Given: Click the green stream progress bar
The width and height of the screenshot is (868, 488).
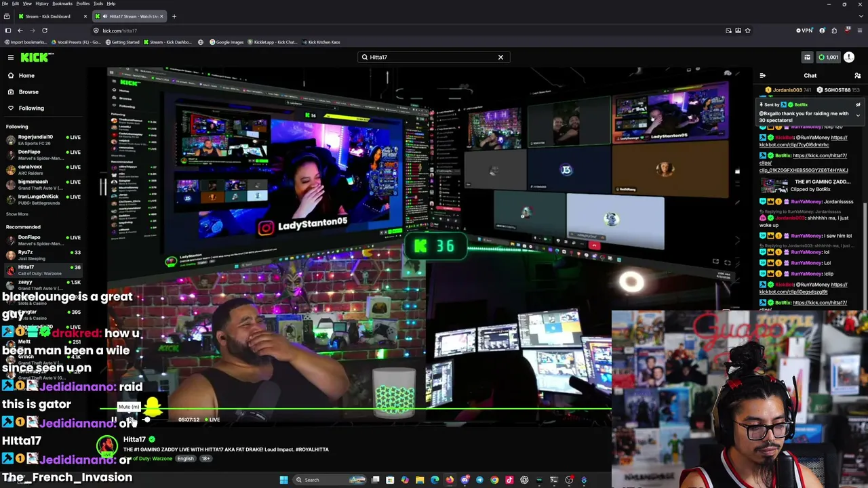Looking at the screenshot, I should point(355,409).
